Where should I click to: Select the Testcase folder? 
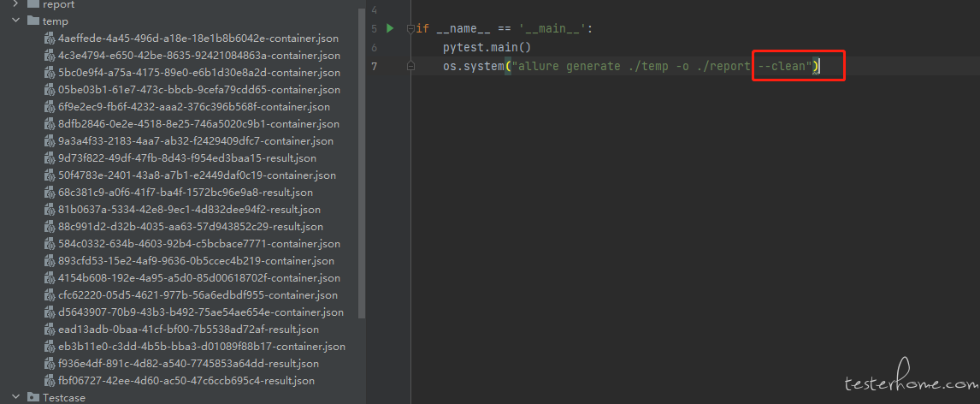click(x=64, y=398)
